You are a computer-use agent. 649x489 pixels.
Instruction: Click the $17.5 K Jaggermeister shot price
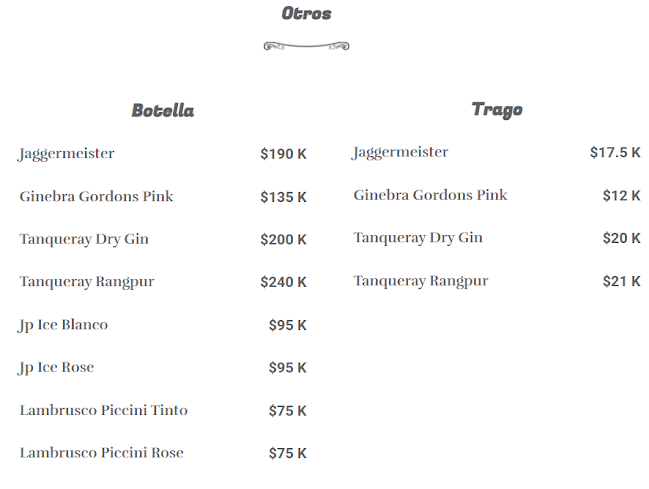[x=615, y=152]
